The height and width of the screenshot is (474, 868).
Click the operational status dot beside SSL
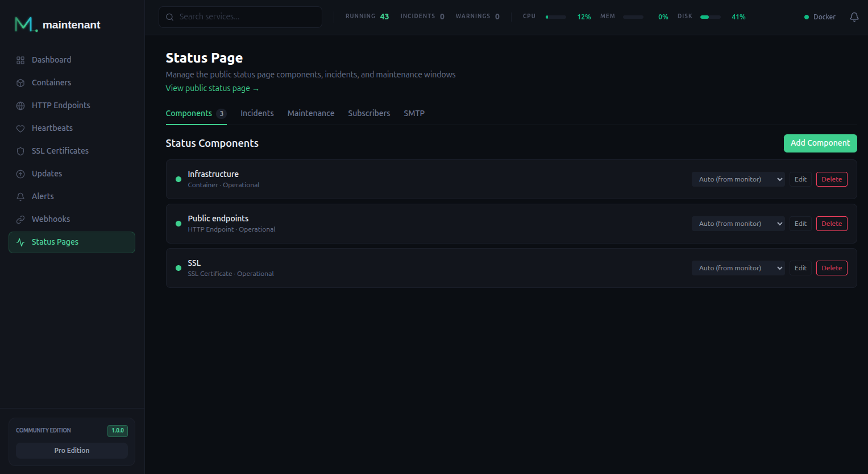(x=178, y=267)
